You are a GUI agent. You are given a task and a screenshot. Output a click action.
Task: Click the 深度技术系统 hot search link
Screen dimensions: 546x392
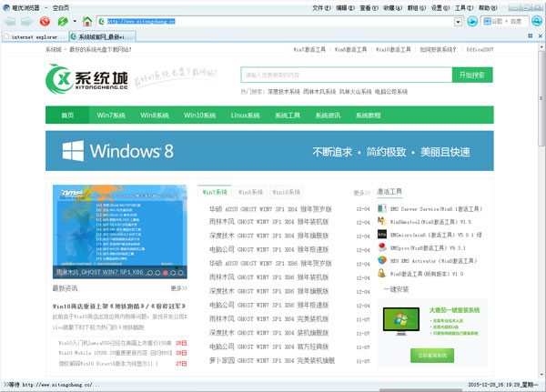coord(284,92)
